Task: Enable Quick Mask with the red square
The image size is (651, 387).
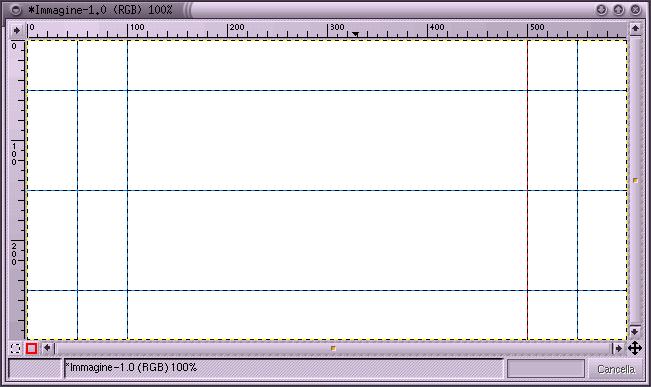Action: (x=32, y=348)
